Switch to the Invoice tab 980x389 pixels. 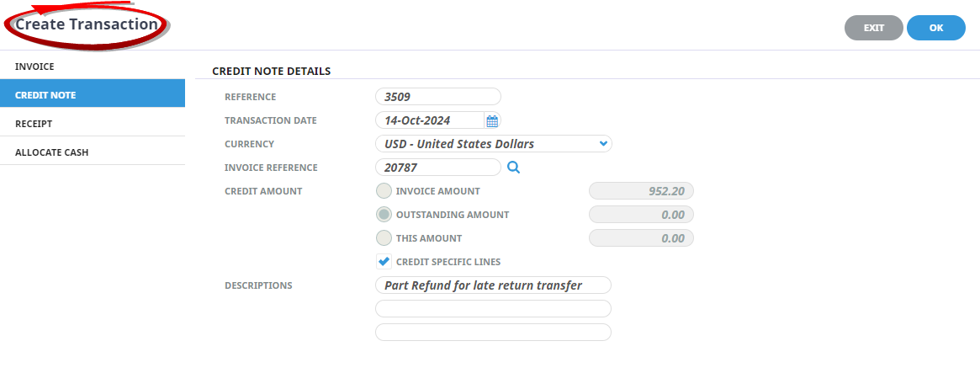pyautogui.click(x=93, y=66)
